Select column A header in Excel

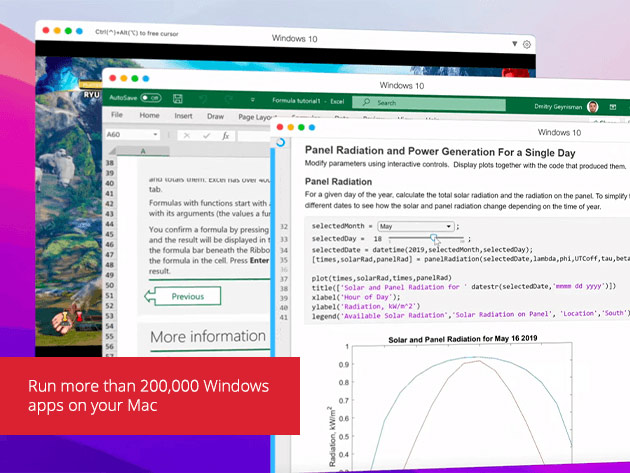(x=143, y=152)
